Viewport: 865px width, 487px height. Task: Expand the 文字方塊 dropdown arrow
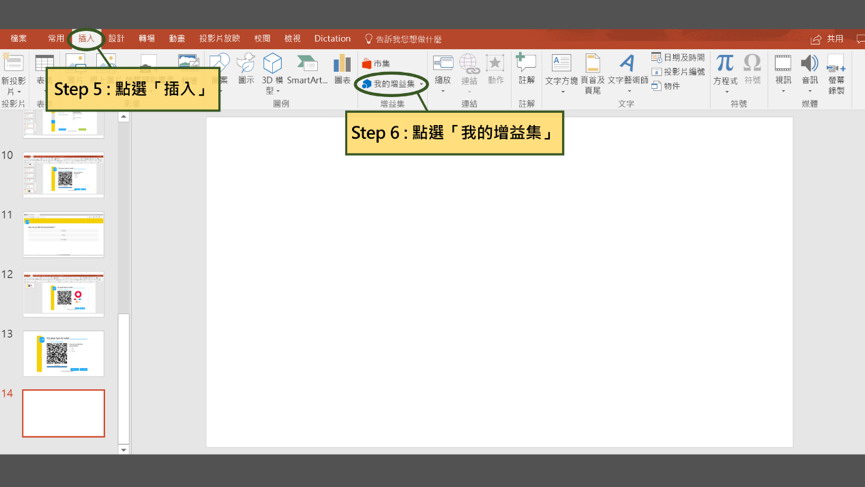point(563,92)
